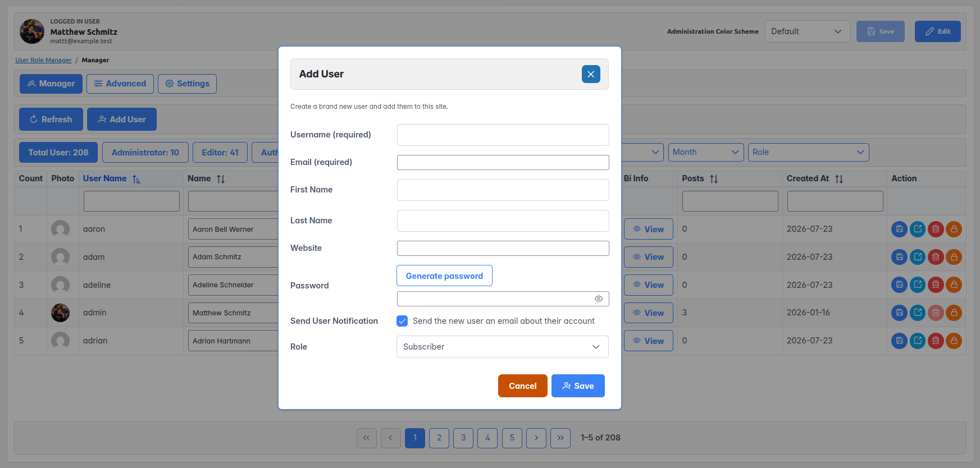
Task: Delete user adeline with trash icon
Action: (x=936, y=285)
